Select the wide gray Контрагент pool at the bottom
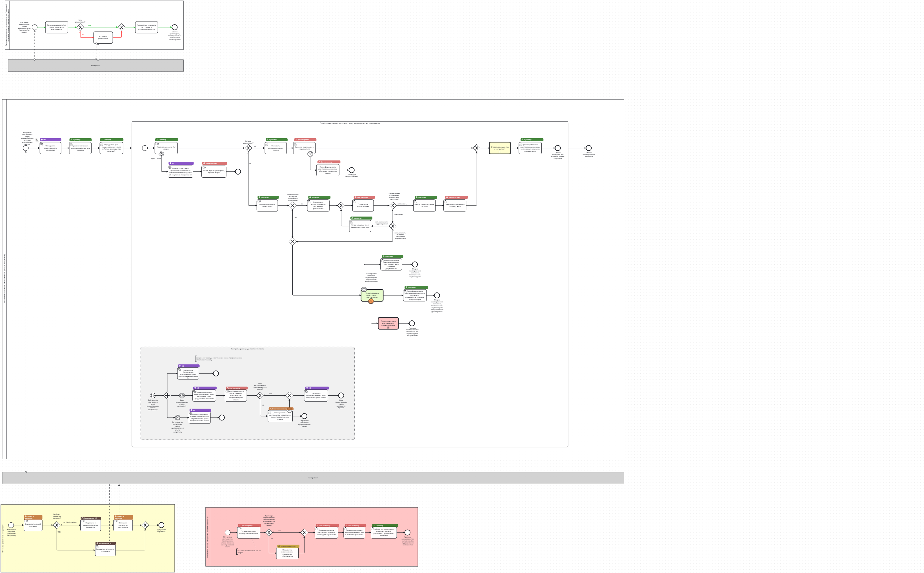 click(x=313, y=478)
